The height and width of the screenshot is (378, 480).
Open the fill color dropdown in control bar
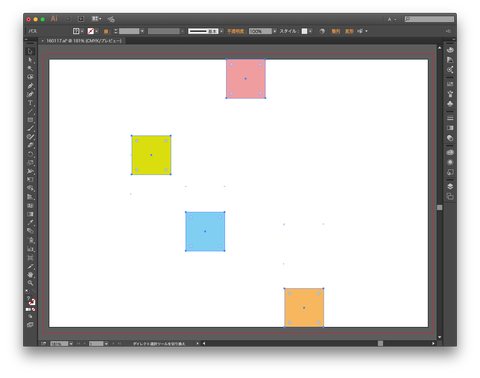[x=82, y=31]
